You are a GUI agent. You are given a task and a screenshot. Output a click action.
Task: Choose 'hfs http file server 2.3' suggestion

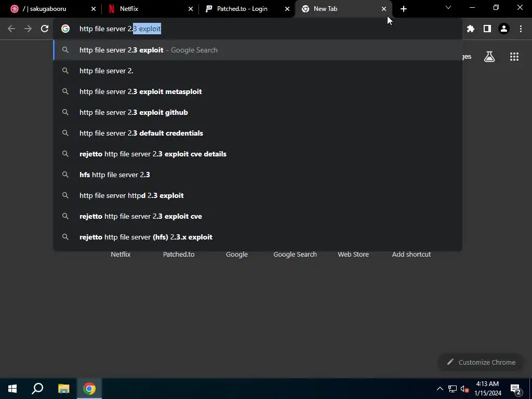(258, 175)
